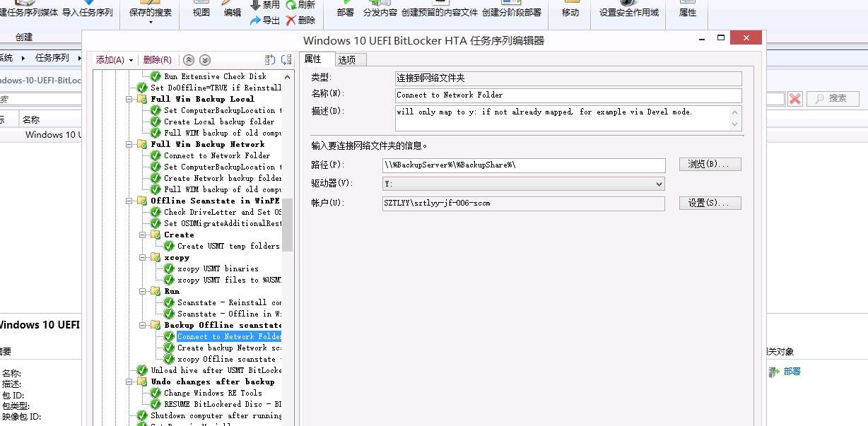Screen dimensions: 868x426
Task: Open the drive letter (驱动器) Y: dropdown
Action: point(659,184)
